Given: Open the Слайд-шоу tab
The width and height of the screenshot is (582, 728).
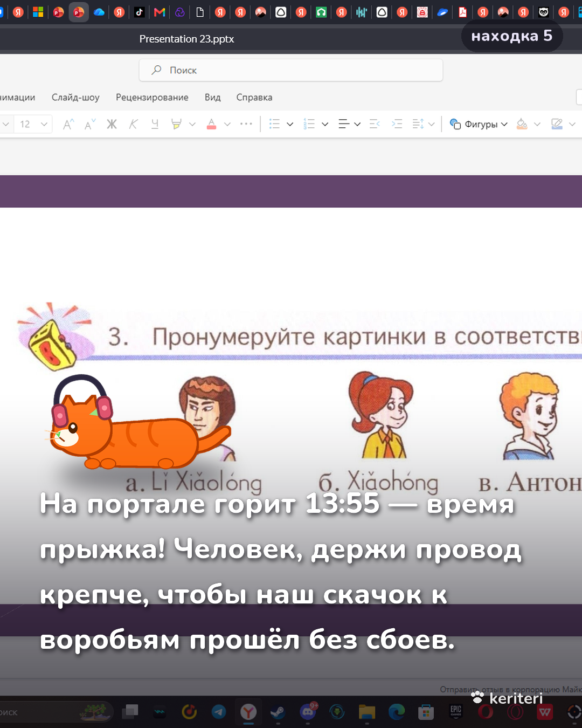Looking at the screenshot, I should (75, 98).
